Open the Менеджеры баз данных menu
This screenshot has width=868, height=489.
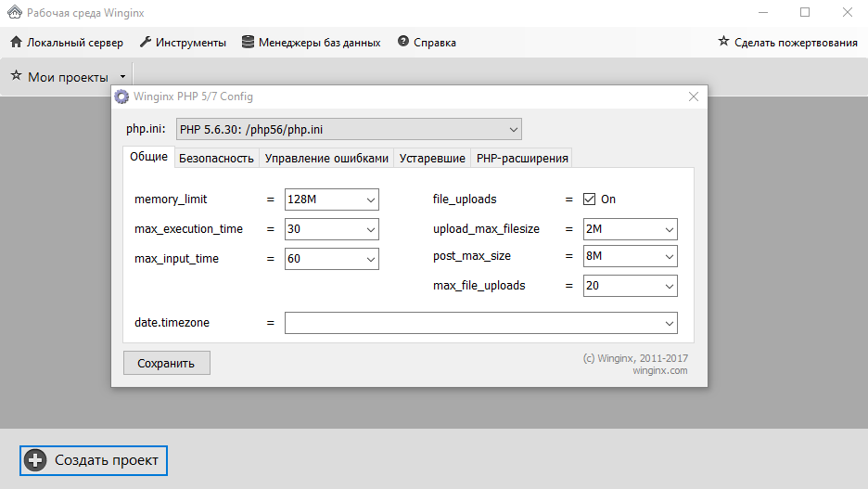tap(311, 43)
